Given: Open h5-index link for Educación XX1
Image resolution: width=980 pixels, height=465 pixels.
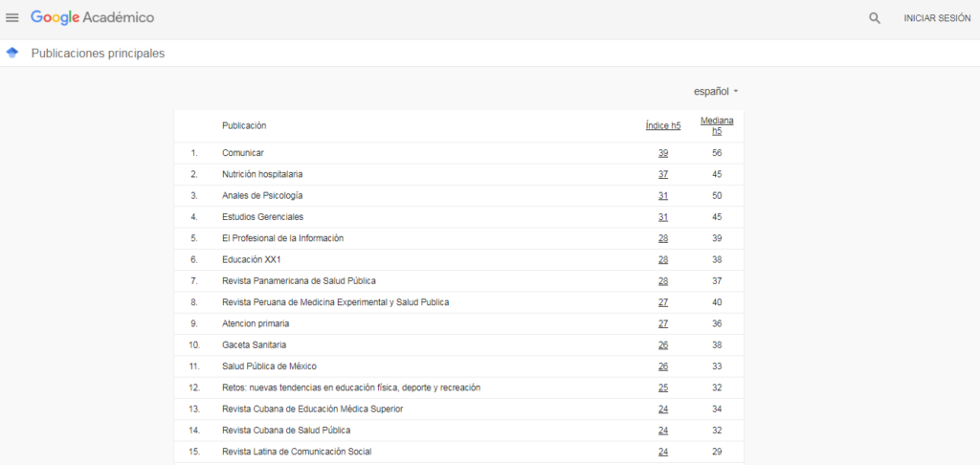Looking at the screenshot, I should (x=663, y=259).
